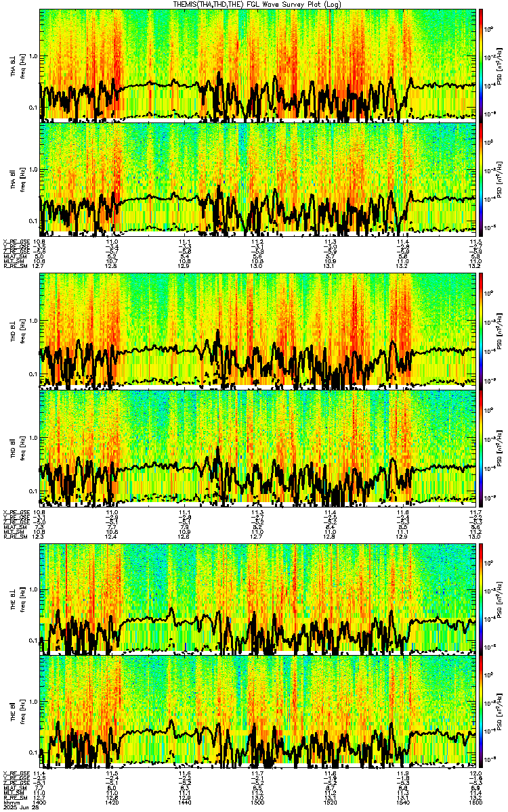Click the PSD [nT²/Hz] label beside THE B∥
The width and height of the screenshot is (508, 812).
click(499, 712)
